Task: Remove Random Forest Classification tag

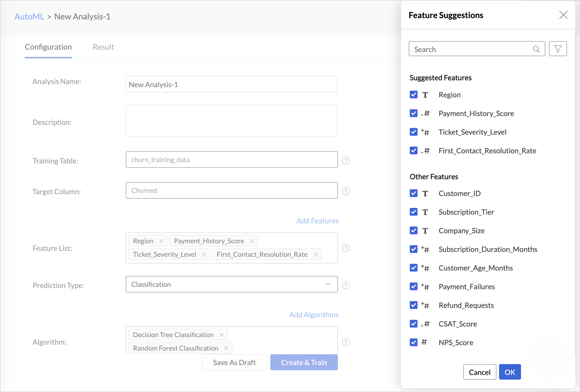Action: point(226,348)
